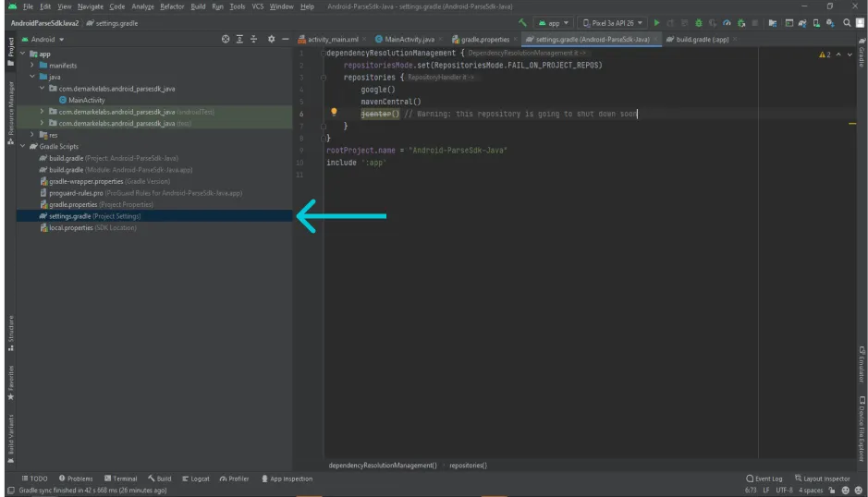
Task: Click Collapse All icon in Project panel
Action: point(253,40)
